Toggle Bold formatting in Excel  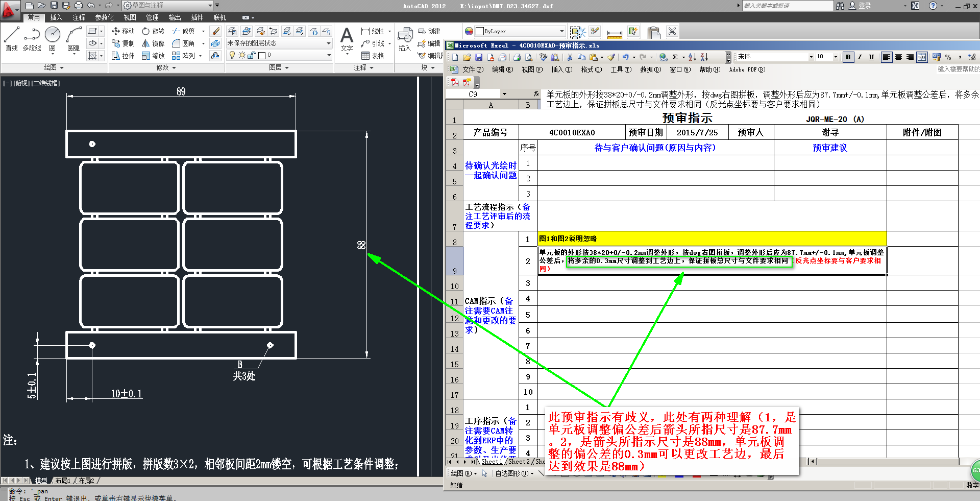(848, 57)
